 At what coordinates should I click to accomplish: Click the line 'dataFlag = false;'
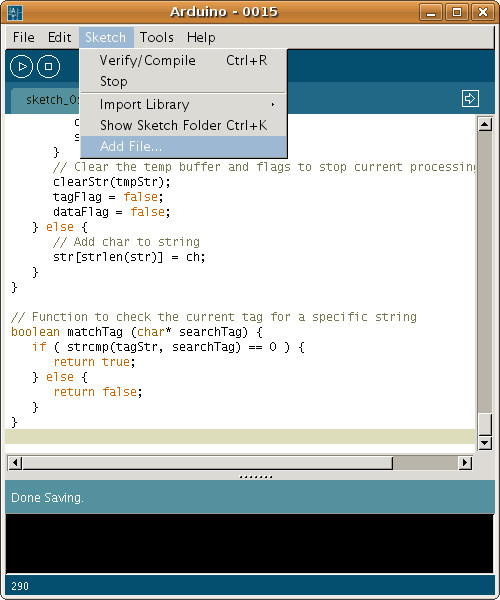click(111, 212)
